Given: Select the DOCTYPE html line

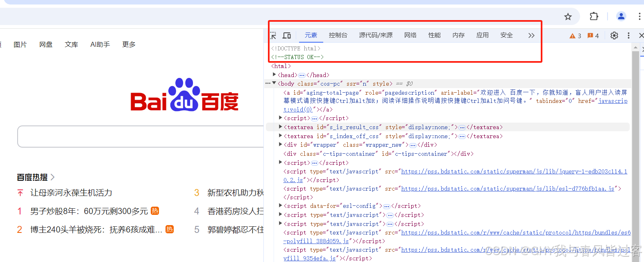Looking at the screenshot, I should [296, 48].
